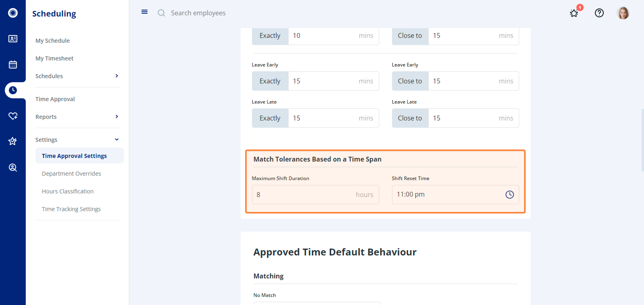Image resolution: width=644 pixels, height=305 pixels.
Task: Click the Search employees field
Action: [x=198, y=13]
